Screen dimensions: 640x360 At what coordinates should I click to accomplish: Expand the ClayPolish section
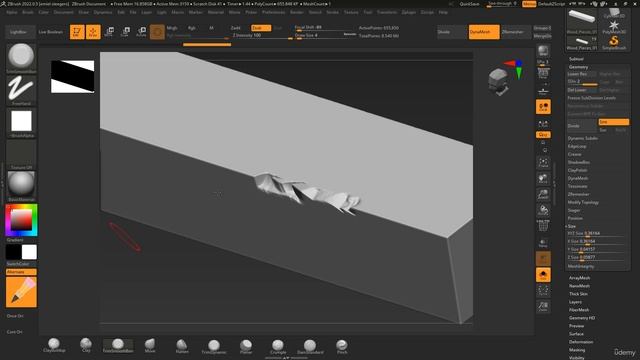tap(578, 170)
